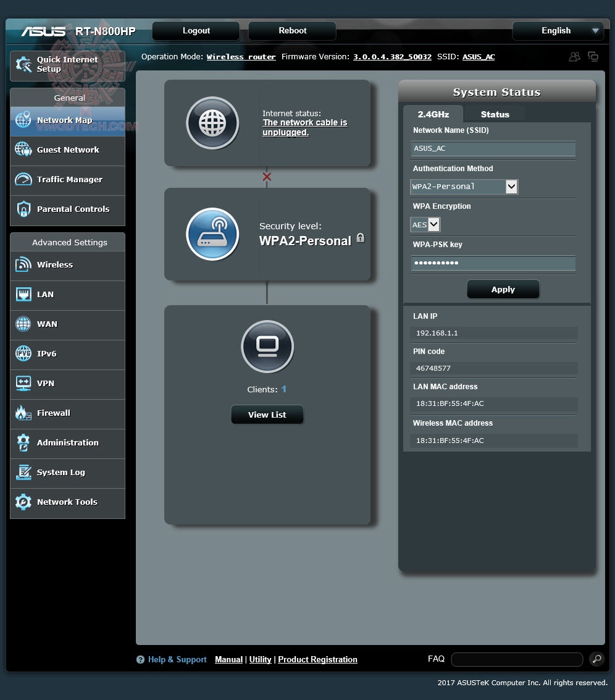Click the LAN MAC address value

point(450,403)
